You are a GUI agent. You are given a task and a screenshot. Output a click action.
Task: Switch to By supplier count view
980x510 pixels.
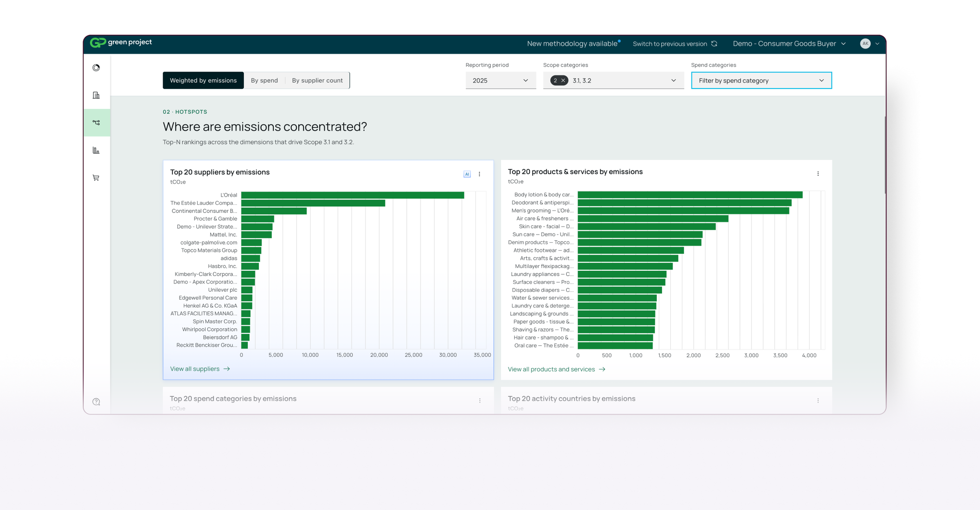point(317,80)
